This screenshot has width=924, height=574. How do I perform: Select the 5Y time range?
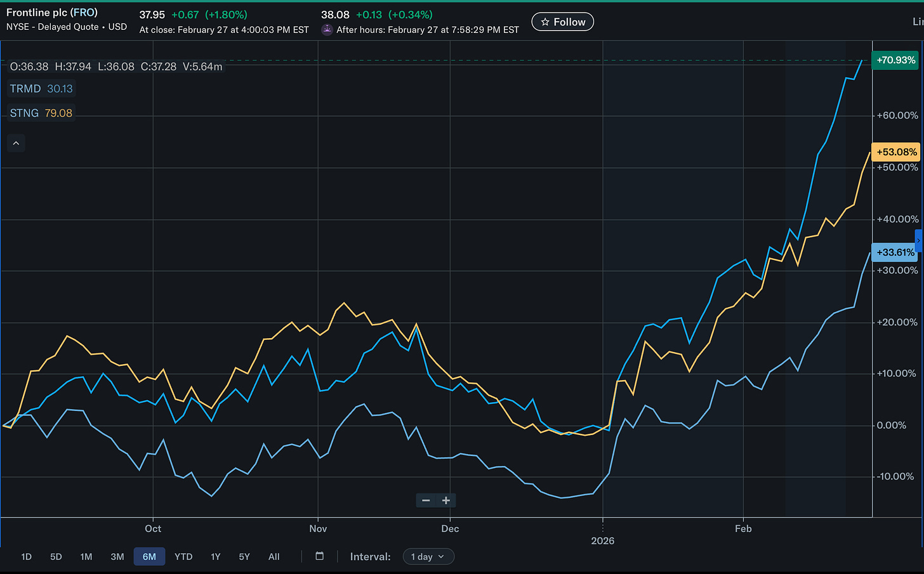[244, 556]
